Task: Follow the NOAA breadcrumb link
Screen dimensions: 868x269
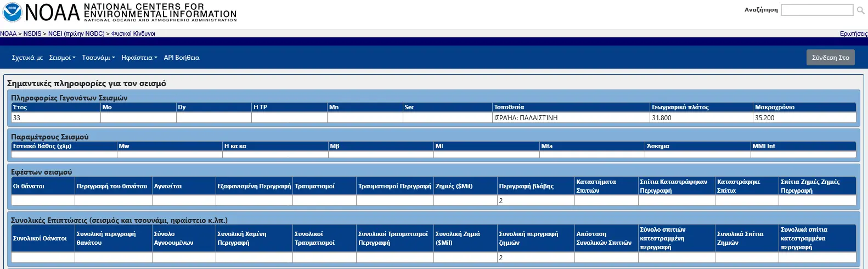Action: [8, 33]
